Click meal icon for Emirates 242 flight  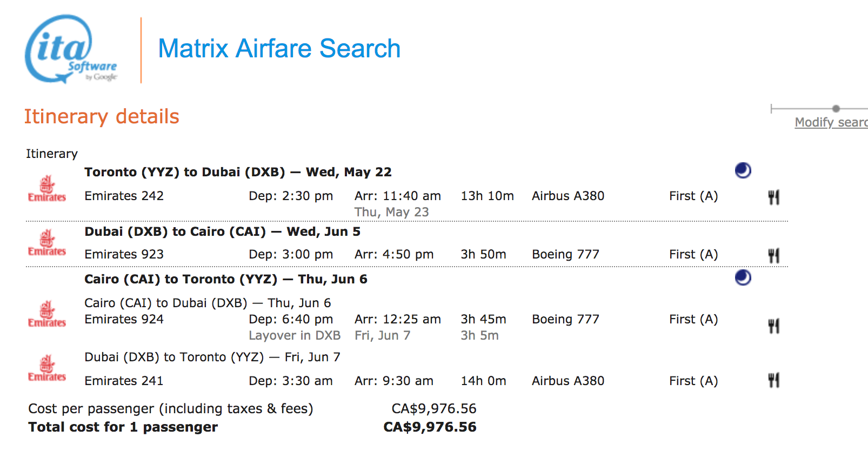[x=773, y=197]
